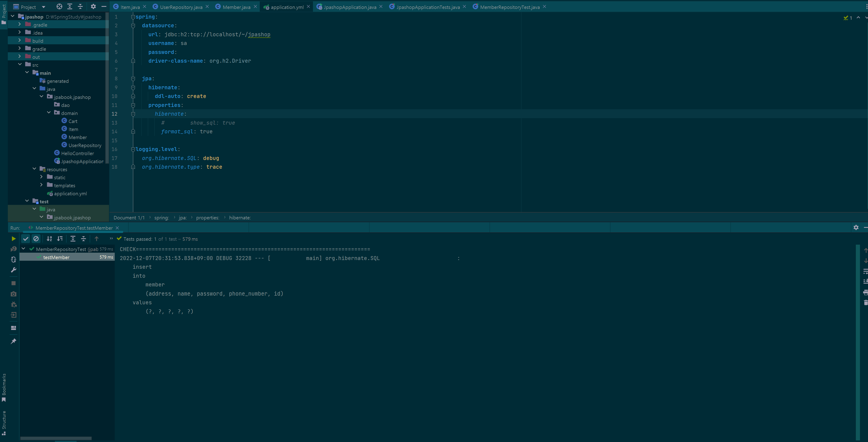Click the pin tab icon in Run panel
868x442 pixels.
coord(14,341)
